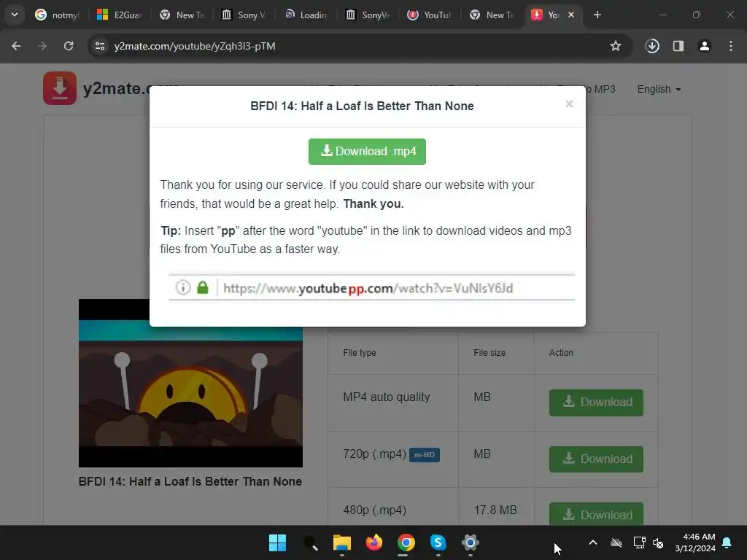Toggle the Chrome side panel icon
747x560 pixels.
(x=678, y=46)
